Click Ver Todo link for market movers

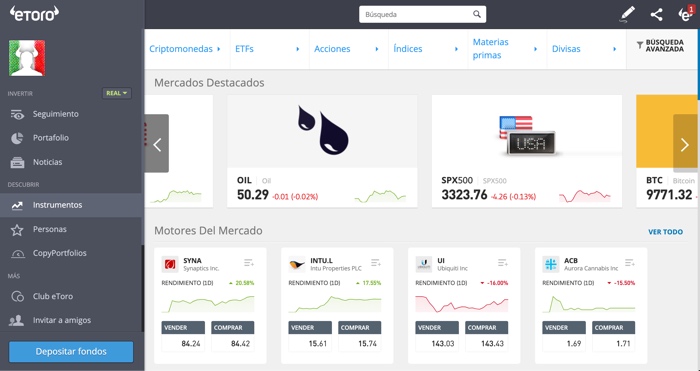pos(665,232)
